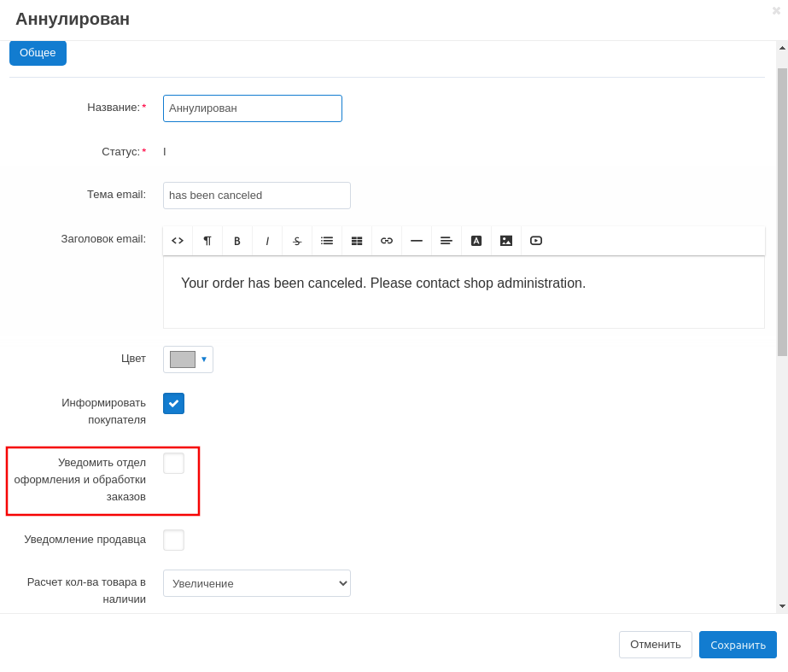The height and width of the screenshot is (672, 788).
Task: Switch to the 'Общее' tab
Action: pyautogui.click(x=38, y=53)
